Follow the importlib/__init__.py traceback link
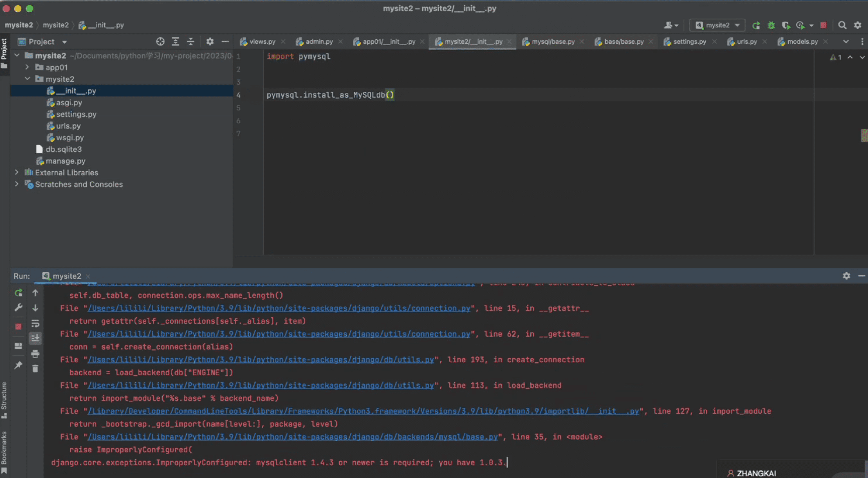 point(363,411)
